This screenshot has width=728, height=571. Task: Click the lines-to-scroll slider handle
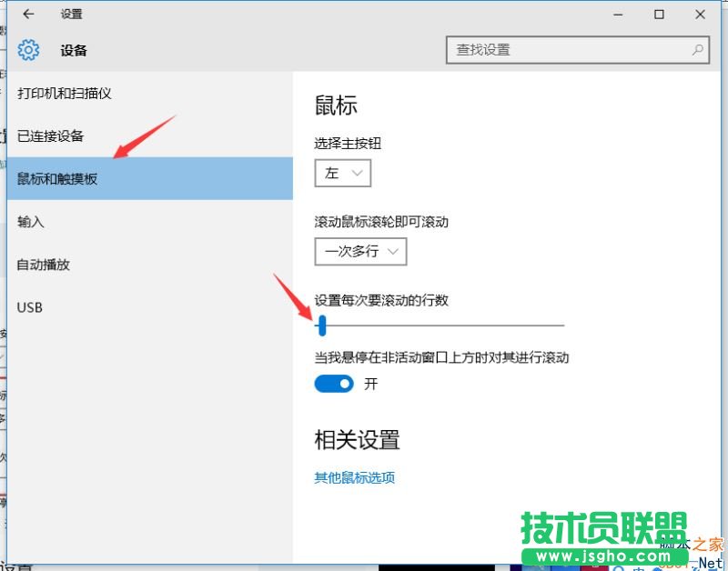[x=322, y=325]
